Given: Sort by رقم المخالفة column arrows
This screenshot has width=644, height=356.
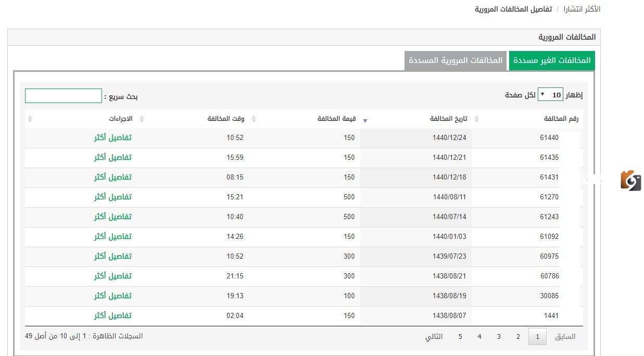Looking at the screenshot, I should pos(476,119).
